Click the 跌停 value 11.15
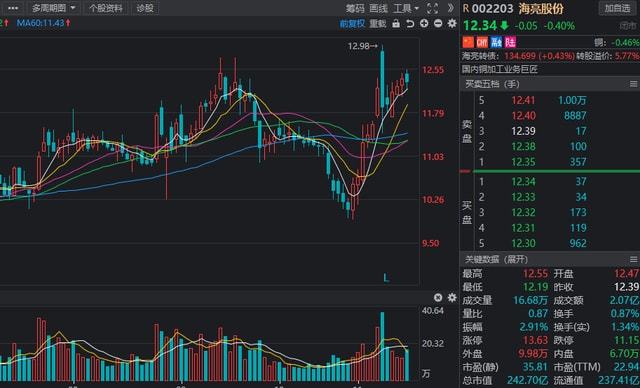Screen dimensions: 640x388 click(x=627, y=341)
